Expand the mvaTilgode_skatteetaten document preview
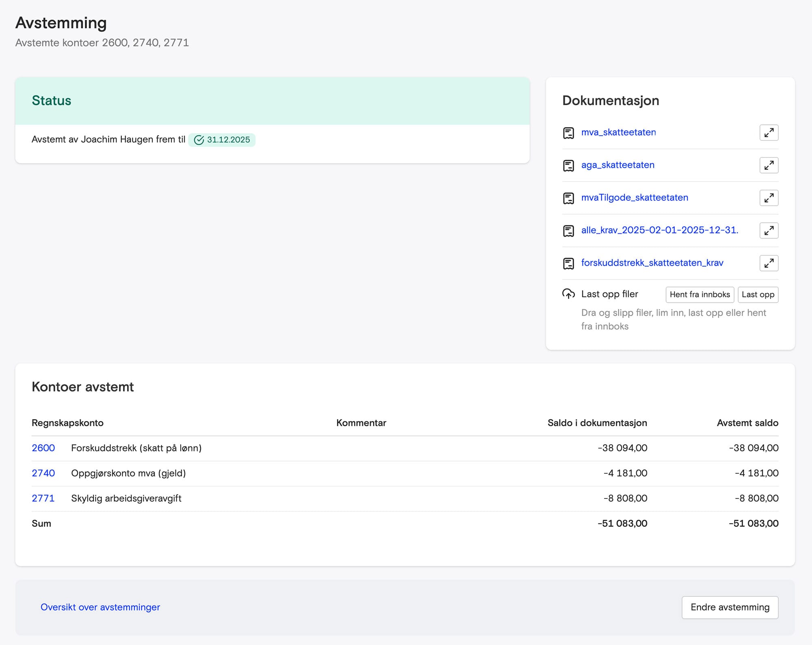The width and height of the screenshot is (812, 645). coord(769,198)
